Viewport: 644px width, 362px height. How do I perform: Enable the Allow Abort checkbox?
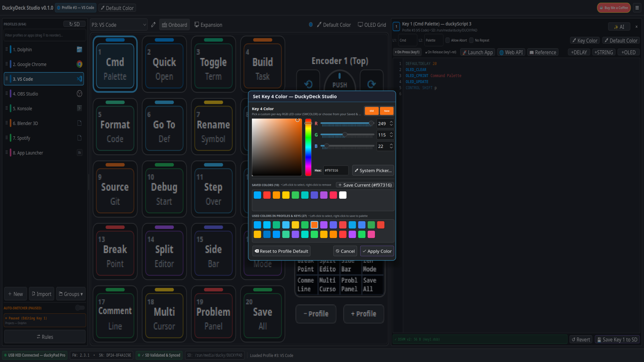(447, 40)
